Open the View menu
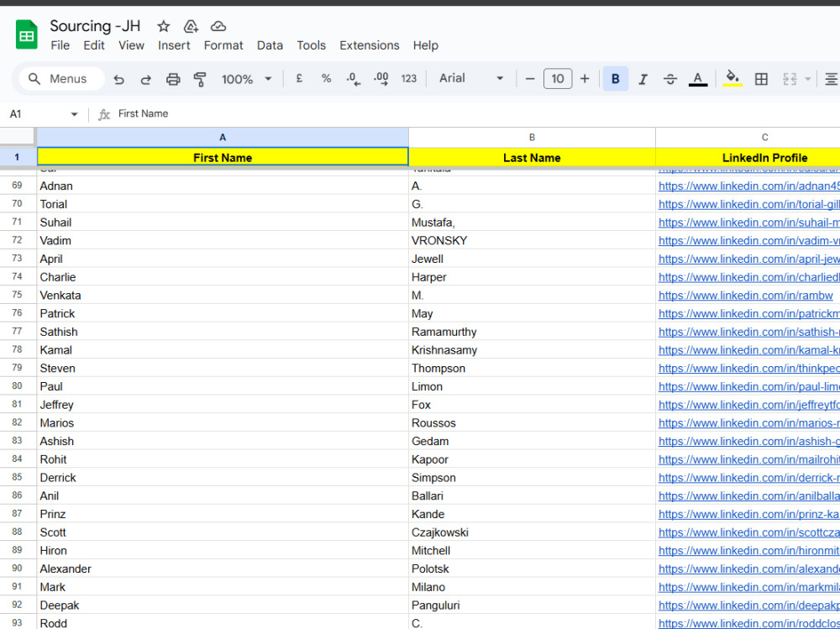The width and height of the screenshot is (840, 629). point(131,45)
